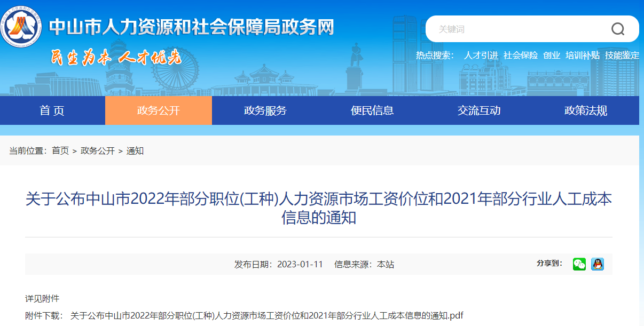Open the notice PDF attachment link
644x326 pixels.
pyautogui.click(x=267, y=313)
